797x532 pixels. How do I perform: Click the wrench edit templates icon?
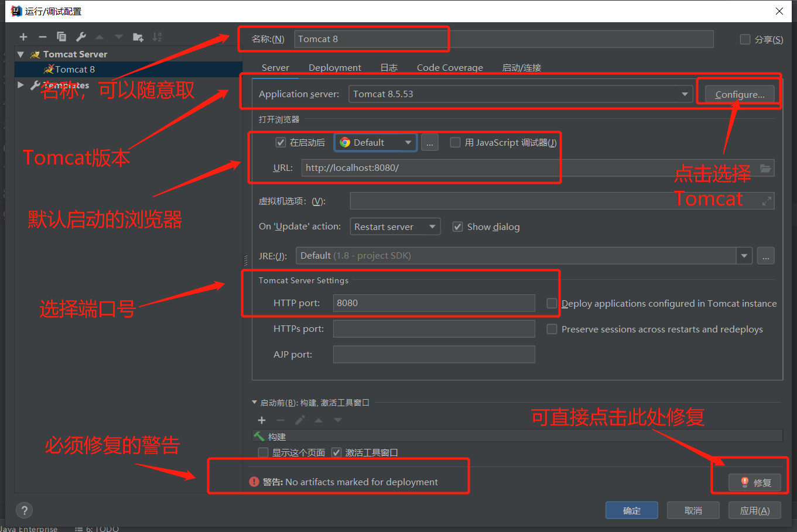pyautogui.click(x=81, y=37)
